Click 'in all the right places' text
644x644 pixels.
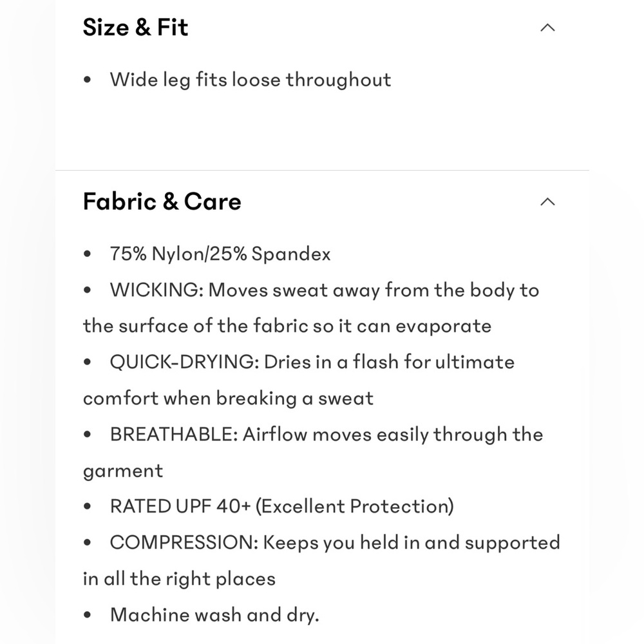pyautogui.click(x=179, y=579)
